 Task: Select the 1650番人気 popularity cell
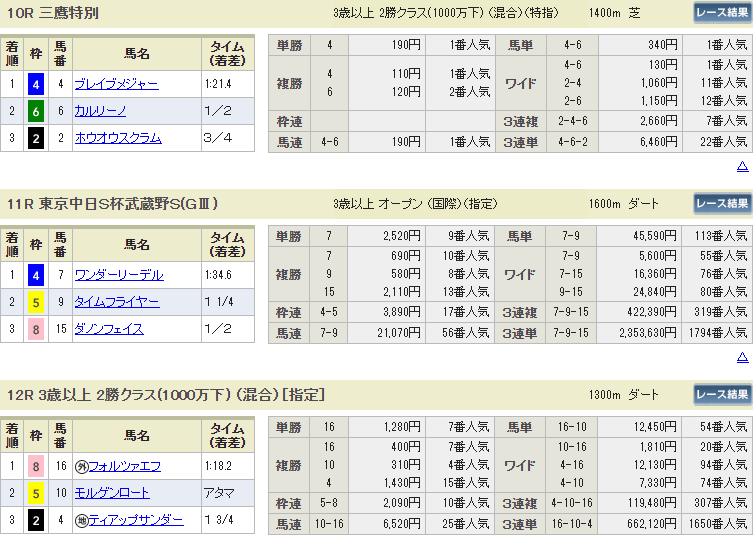[x=718, y=524]
